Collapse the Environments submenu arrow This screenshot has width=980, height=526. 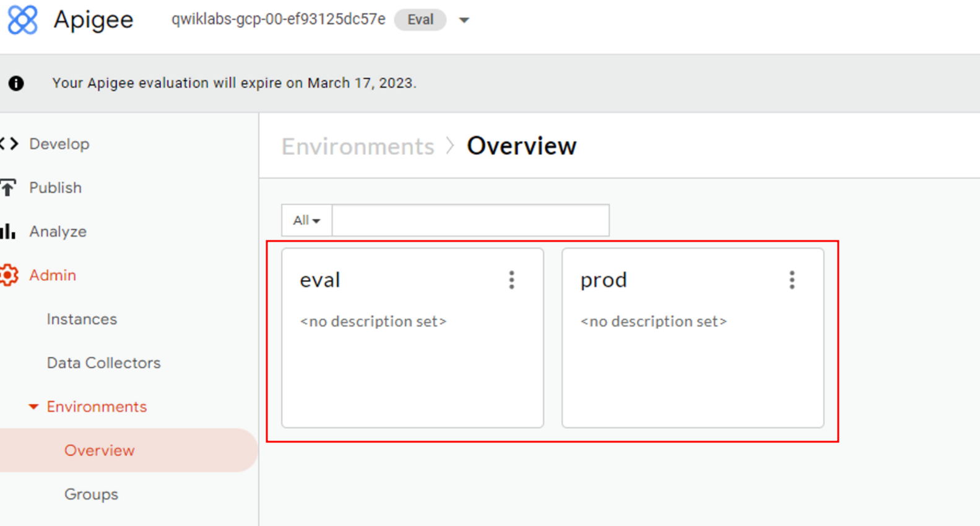point(33,407)
